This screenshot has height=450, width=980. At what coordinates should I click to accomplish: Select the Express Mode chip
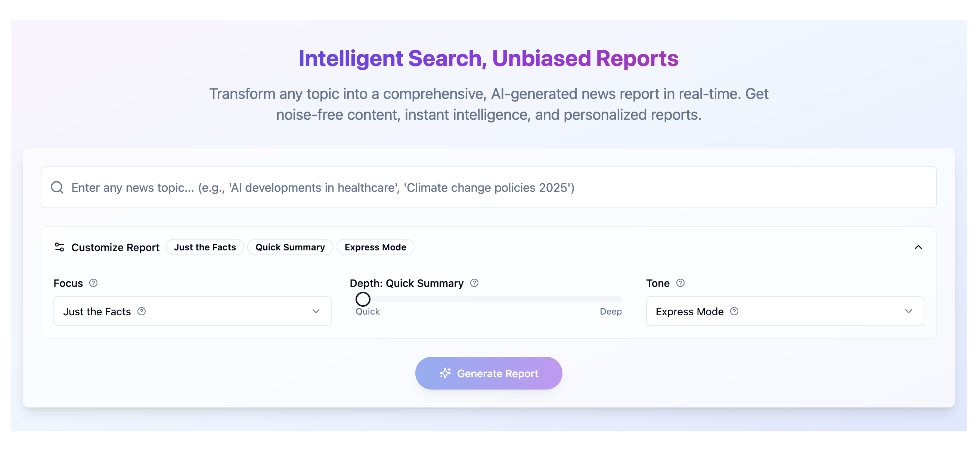pos(375,247)
